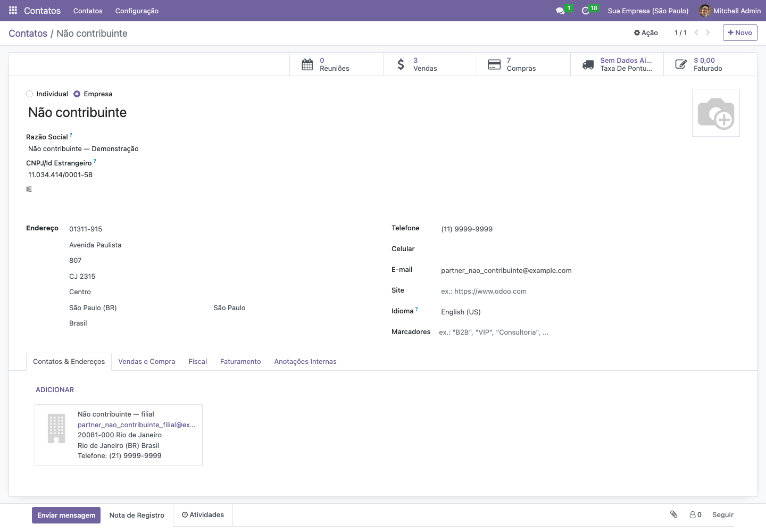
Task: Click the Faturado pencil edit icon
Action: click(x=681, y=64)
